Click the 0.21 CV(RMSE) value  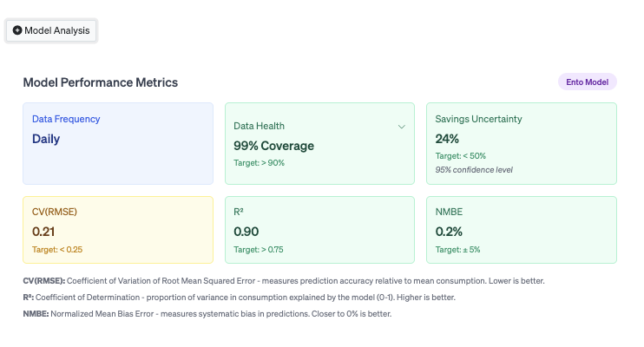pos(43,232)
